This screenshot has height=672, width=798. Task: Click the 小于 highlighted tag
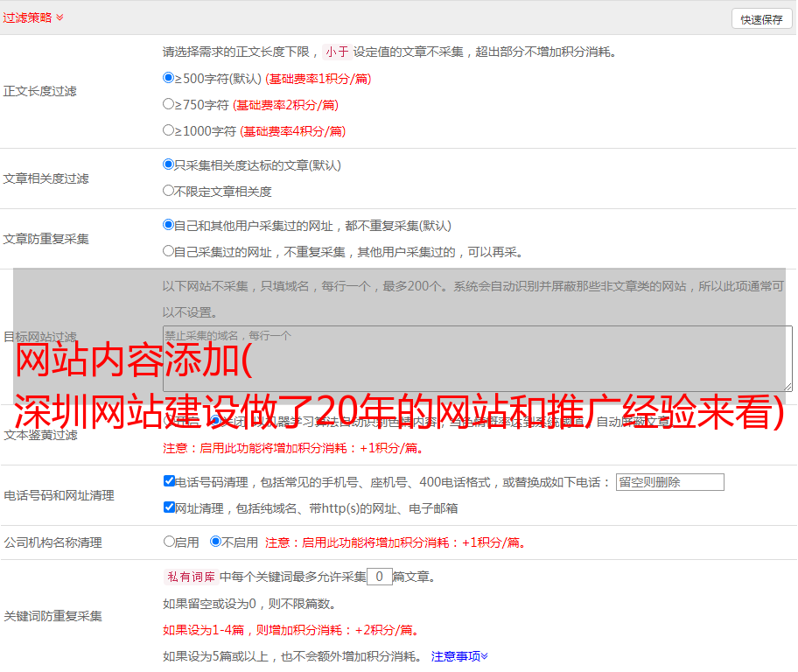point(337,52)
